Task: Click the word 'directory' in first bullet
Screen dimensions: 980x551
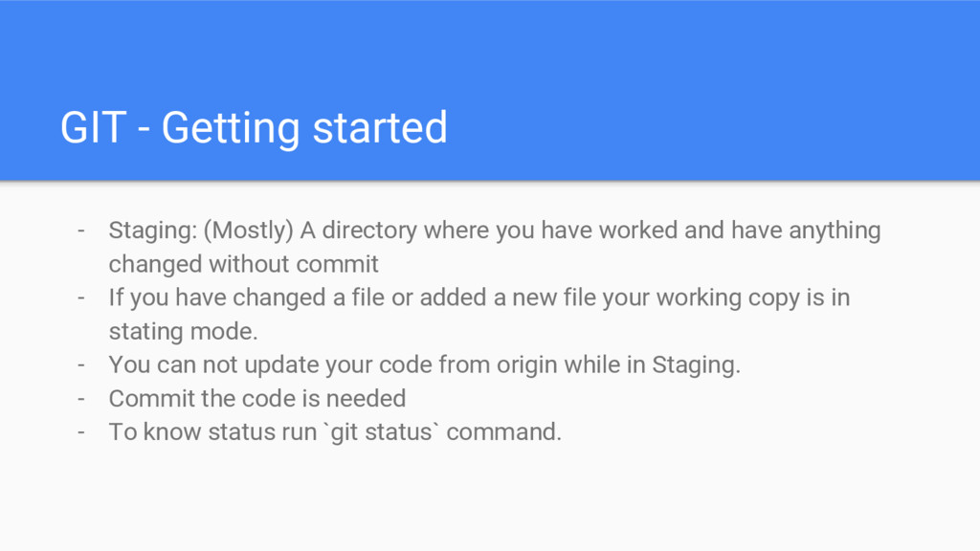Action: [369, 231]
